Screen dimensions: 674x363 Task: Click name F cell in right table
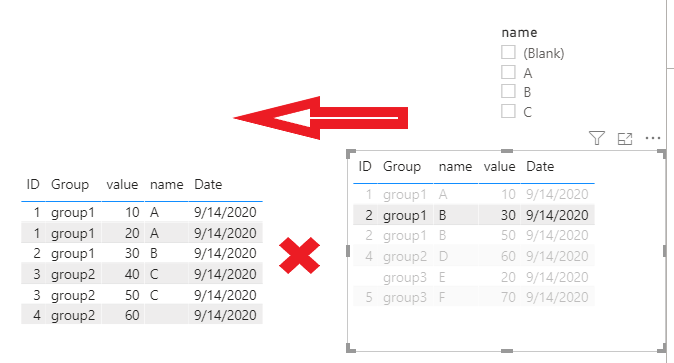pos(442,298)
